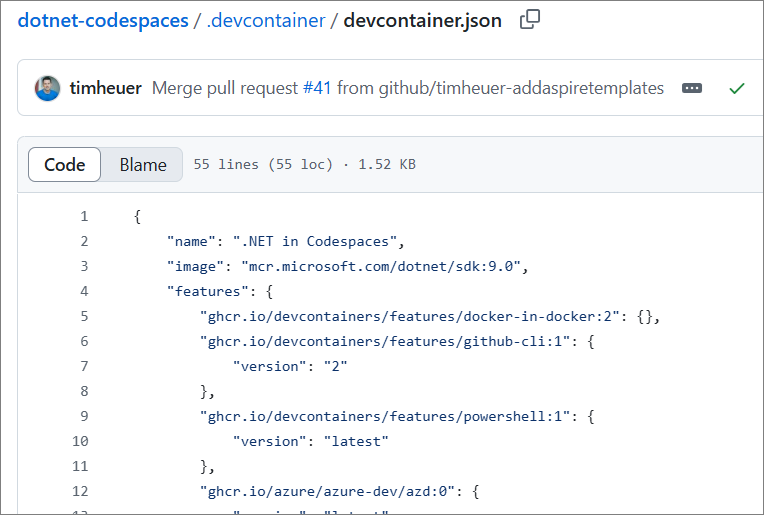Click the azure-dev/azd:0 feature string
The image size is (764, 515).
[x=327, y=492]
